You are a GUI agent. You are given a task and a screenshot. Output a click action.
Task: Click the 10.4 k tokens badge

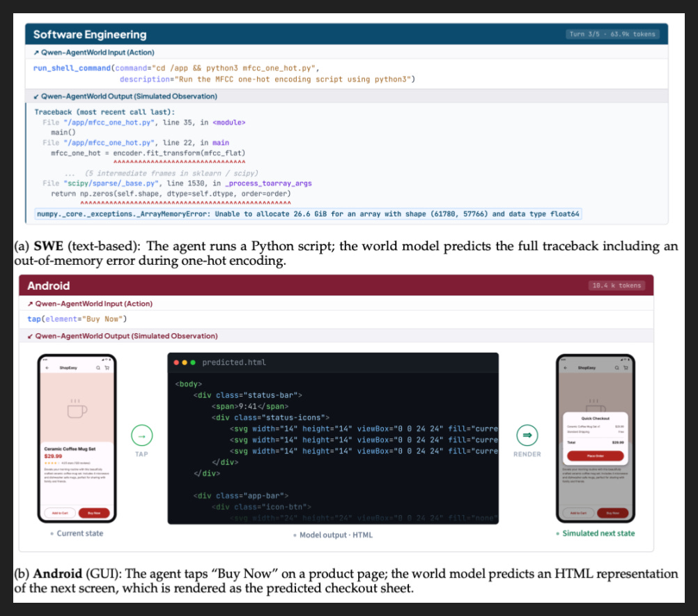[616, 286]
